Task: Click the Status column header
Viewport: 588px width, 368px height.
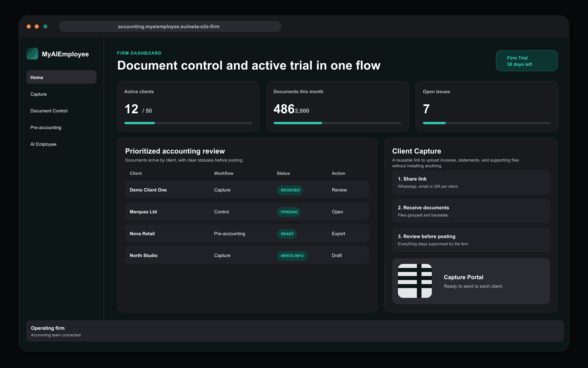Action: coord(283,173)
